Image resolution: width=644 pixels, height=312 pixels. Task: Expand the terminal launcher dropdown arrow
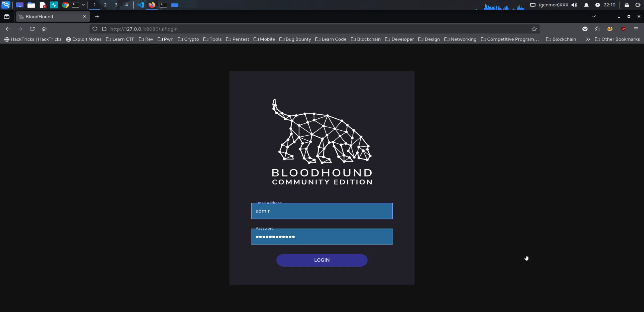pos(83,5)
